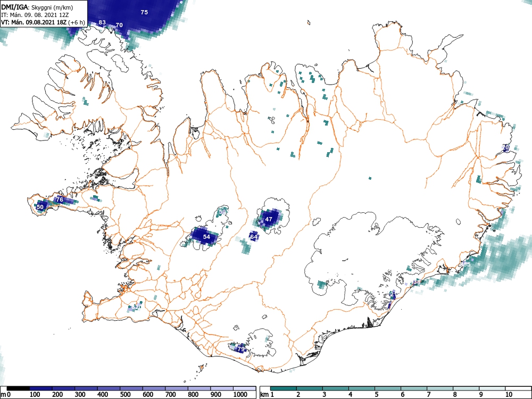Click the "54" value in the blue patch
This screenshot has height=399, width=532.
coord(206,237)
